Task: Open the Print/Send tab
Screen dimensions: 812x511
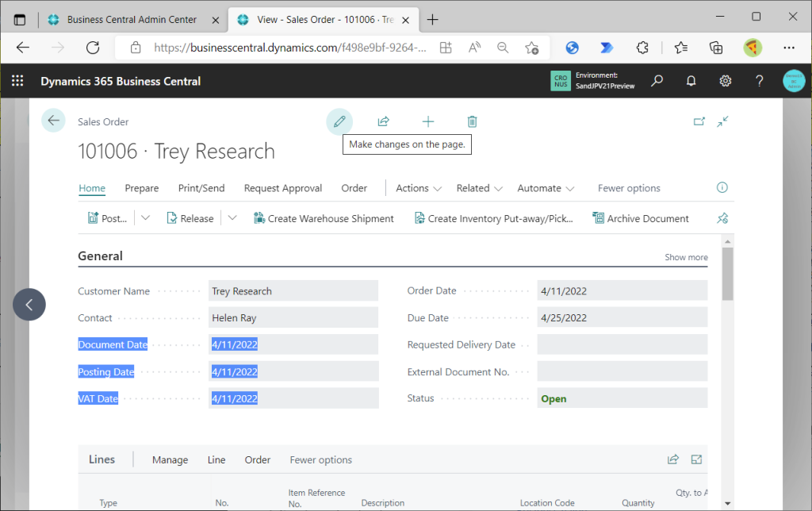Action: pyautogui.click(x=201, y=188)
